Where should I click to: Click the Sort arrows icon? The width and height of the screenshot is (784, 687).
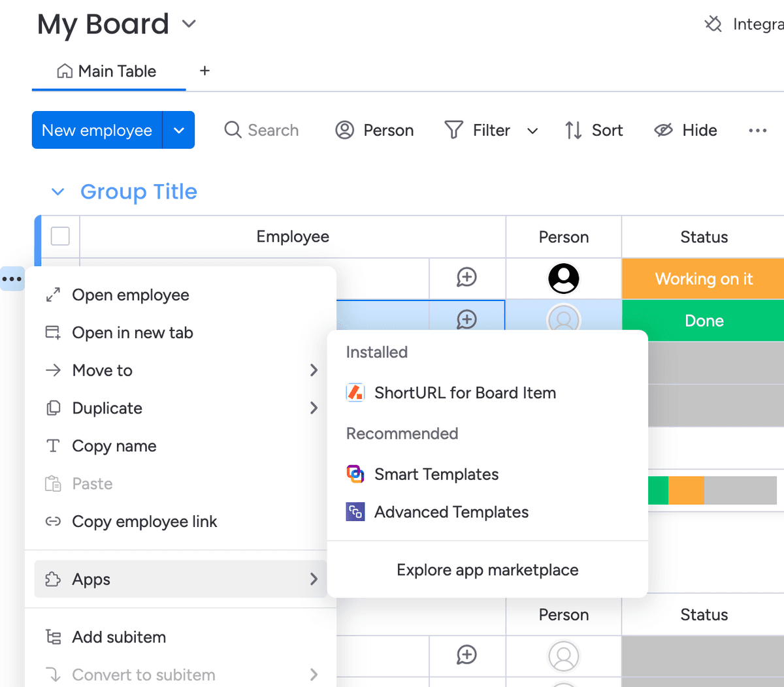574,130
